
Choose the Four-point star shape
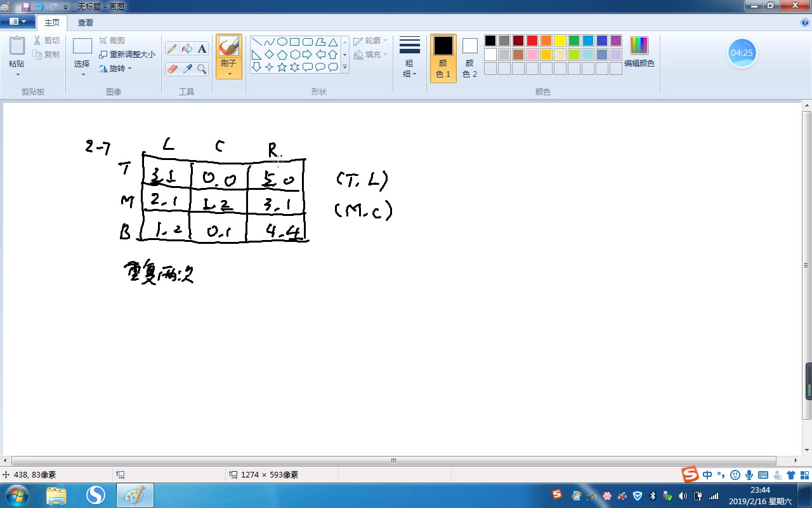(x=270, y=67)
